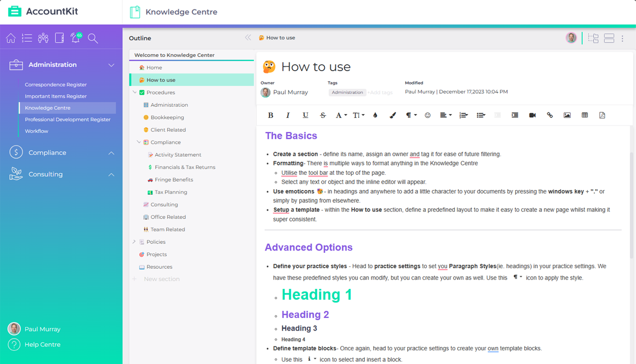Collapse the Compliance outline node
The height and width of the screenshot is (364, 636).
[139, 143]
